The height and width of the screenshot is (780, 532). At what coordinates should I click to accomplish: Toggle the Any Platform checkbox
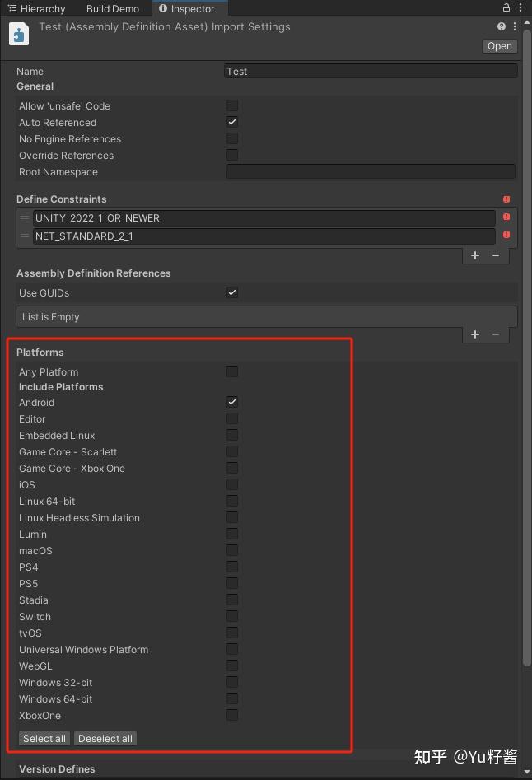[231, 371]
